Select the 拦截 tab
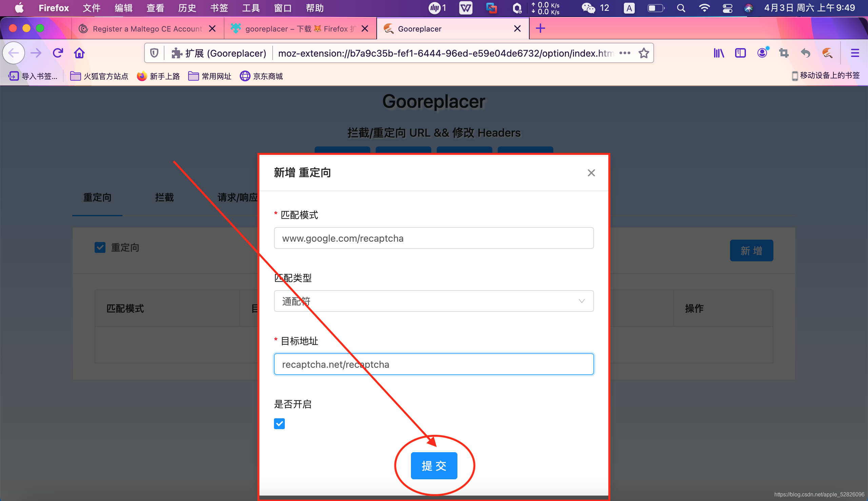868x501 pixels. coord(164,198)
